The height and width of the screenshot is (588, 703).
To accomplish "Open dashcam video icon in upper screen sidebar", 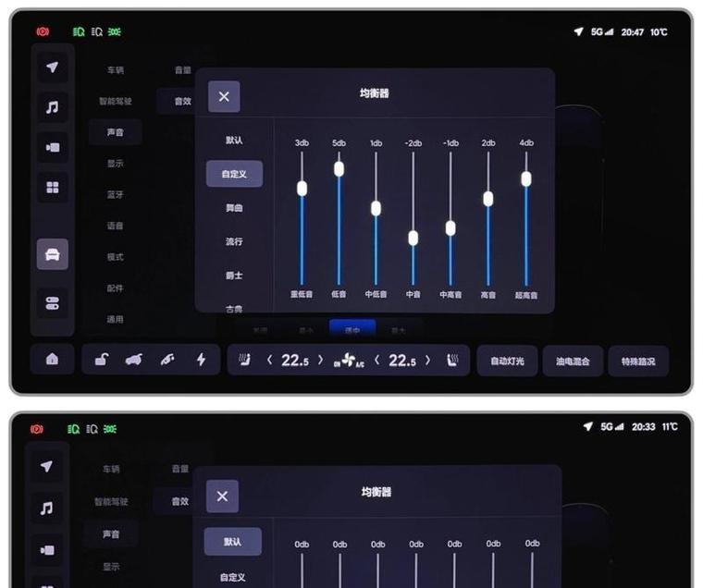I will click(53, 147).
